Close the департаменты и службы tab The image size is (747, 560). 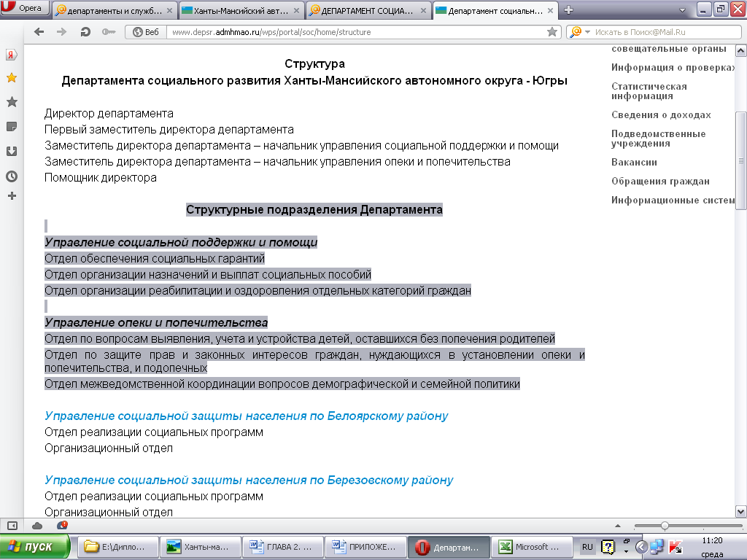(169, 10)
